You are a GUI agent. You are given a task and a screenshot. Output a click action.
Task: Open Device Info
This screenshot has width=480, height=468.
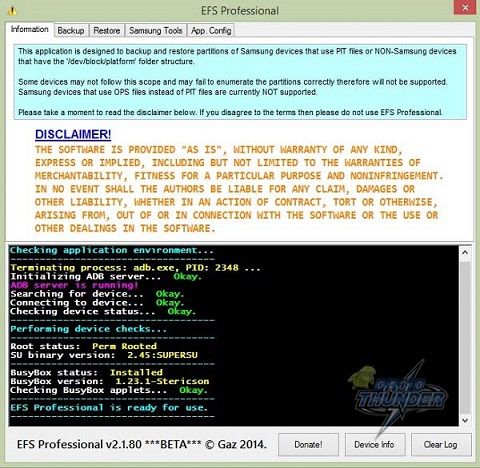[x=375, y=445]
